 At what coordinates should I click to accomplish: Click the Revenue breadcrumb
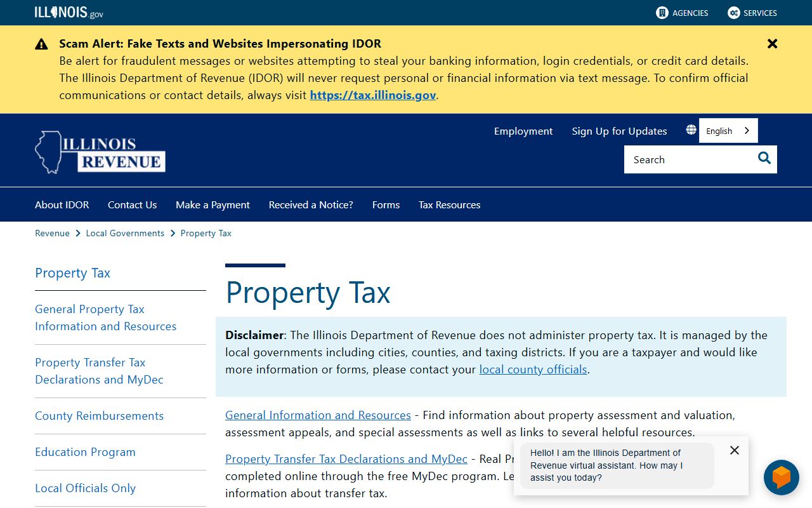52,233
